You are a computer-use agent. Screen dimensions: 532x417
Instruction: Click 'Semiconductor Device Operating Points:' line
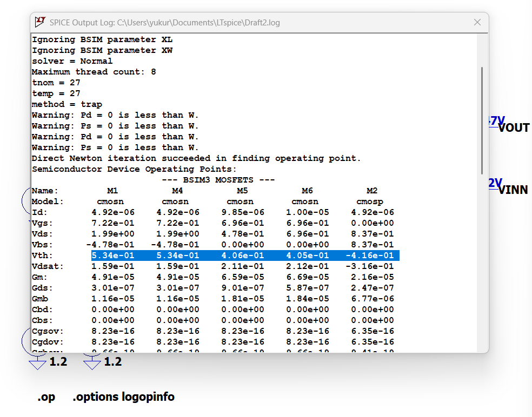pos(135,169)
